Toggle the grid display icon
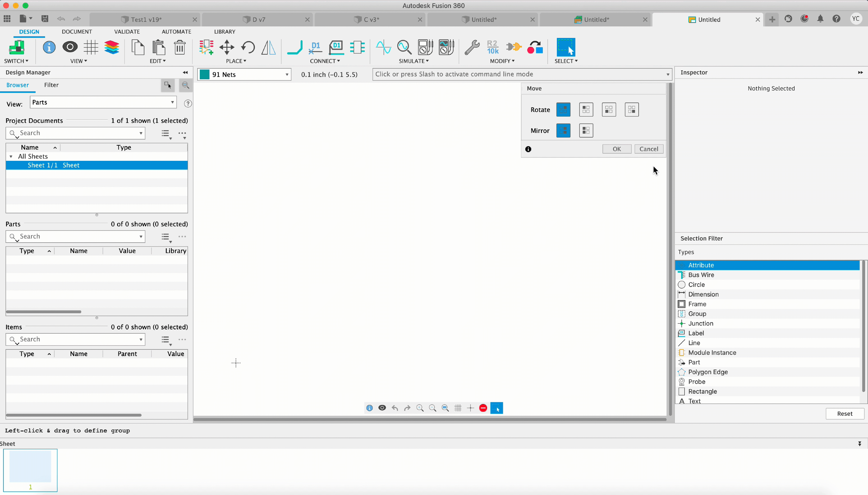 [458, 408]
